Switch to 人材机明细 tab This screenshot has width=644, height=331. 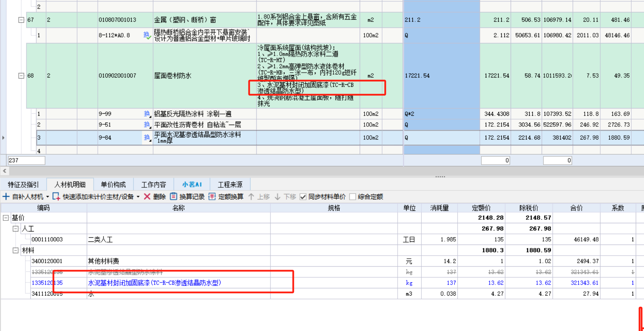pos(70,185)
